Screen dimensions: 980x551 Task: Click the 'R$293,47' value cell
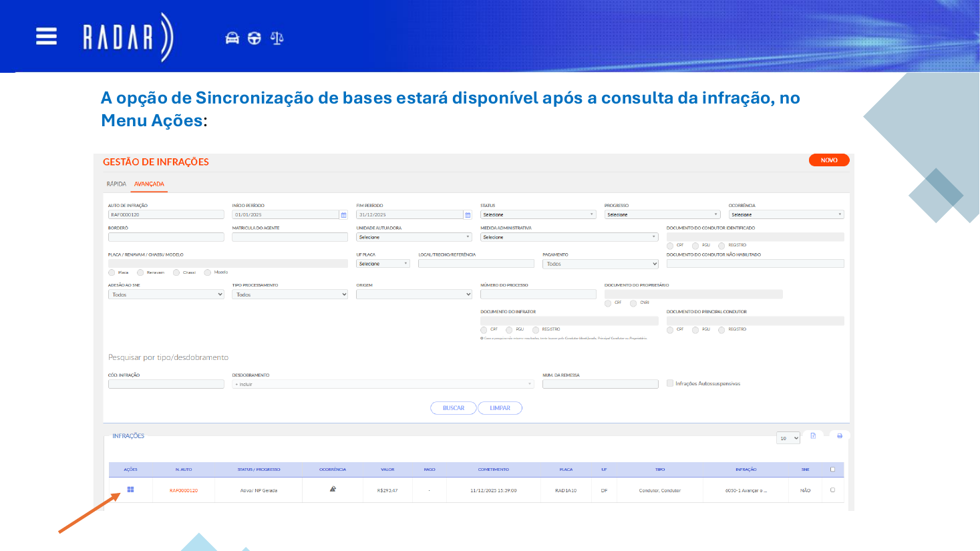(x=387, y=491)
